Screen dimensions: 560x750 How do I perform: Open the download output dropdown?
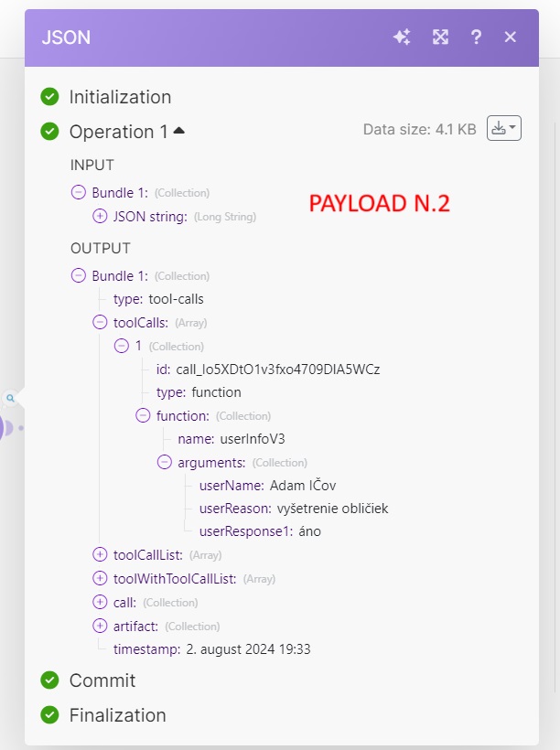(503, 129)
